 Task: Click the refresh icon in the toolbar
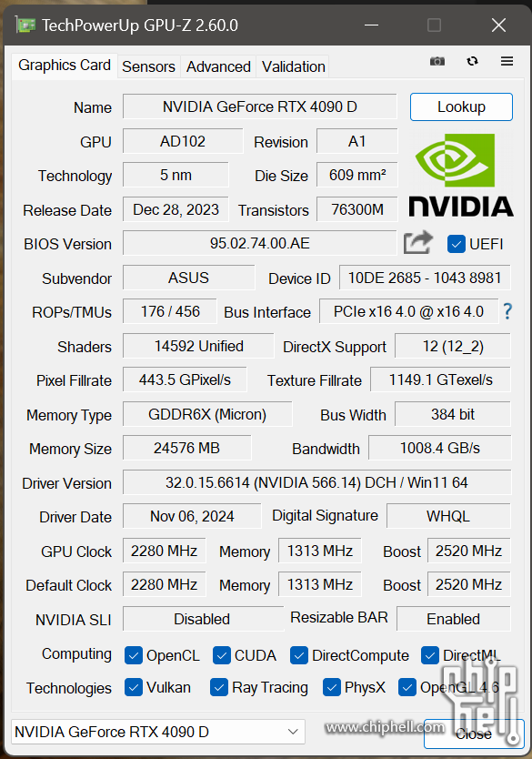[472, 61]
